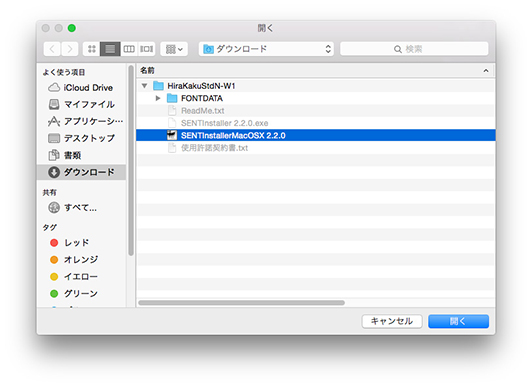
Task: Click the sidebar vertical scrollbar
Action: pyautogui.click(x=131, y=160)
